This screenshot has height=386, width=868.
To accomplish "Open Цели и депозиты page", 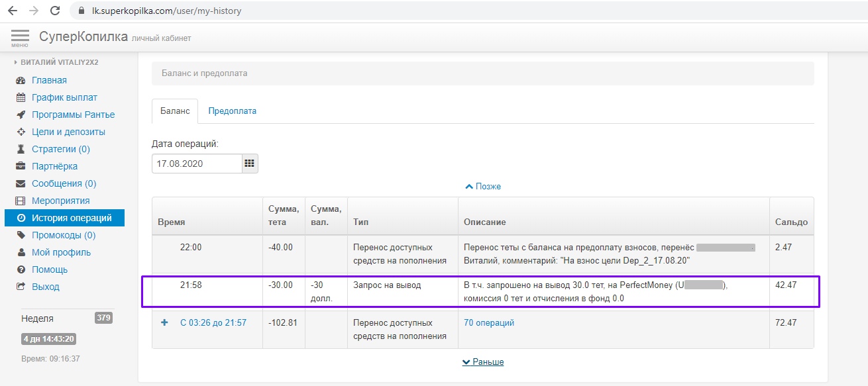I will click(68, 132).
